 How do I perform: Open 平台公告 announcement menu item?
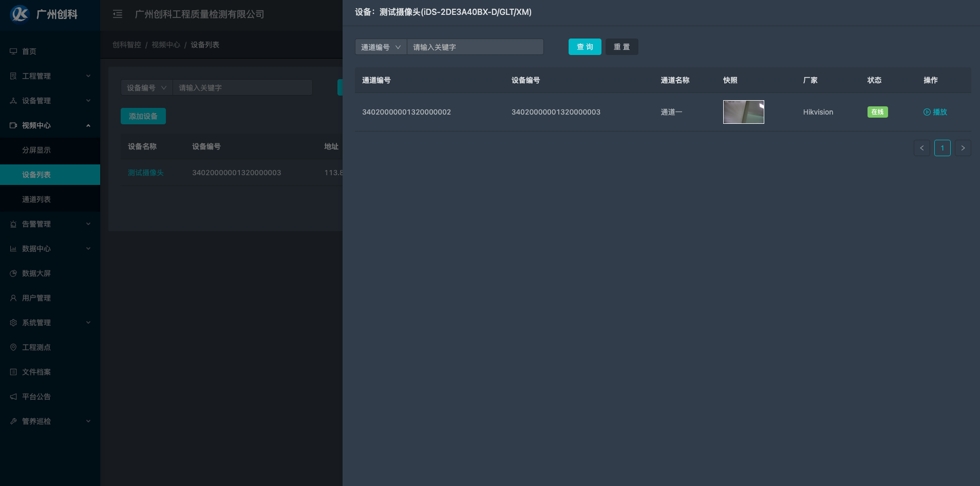coord(36,397)
